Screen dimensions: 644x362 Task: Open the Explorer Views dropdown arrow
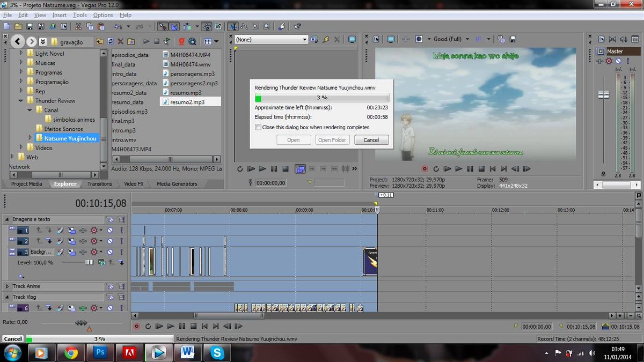pos(216,41)
